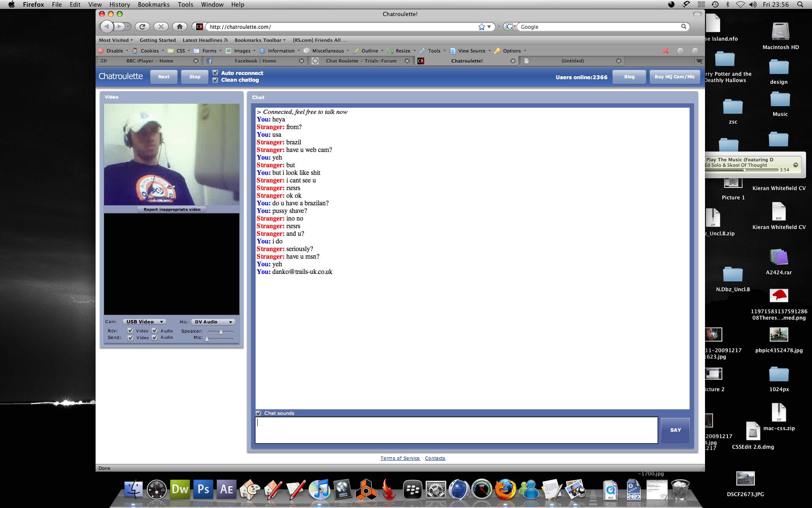Click the browser Forward arrow

point(120,27)
